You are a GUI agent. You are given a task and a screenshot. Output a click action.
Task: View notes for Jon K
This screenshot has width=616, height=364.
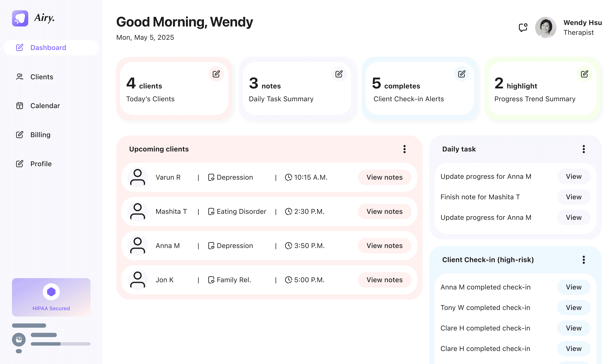pos(384,280)
